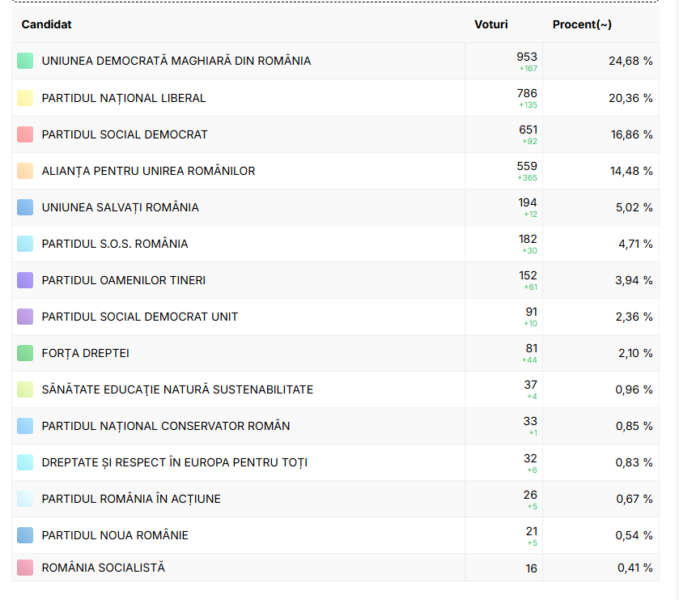Click the green swatch beside Forța Dreptei
The width and height of the screenshot is (679, 600).
pos(25,354)
